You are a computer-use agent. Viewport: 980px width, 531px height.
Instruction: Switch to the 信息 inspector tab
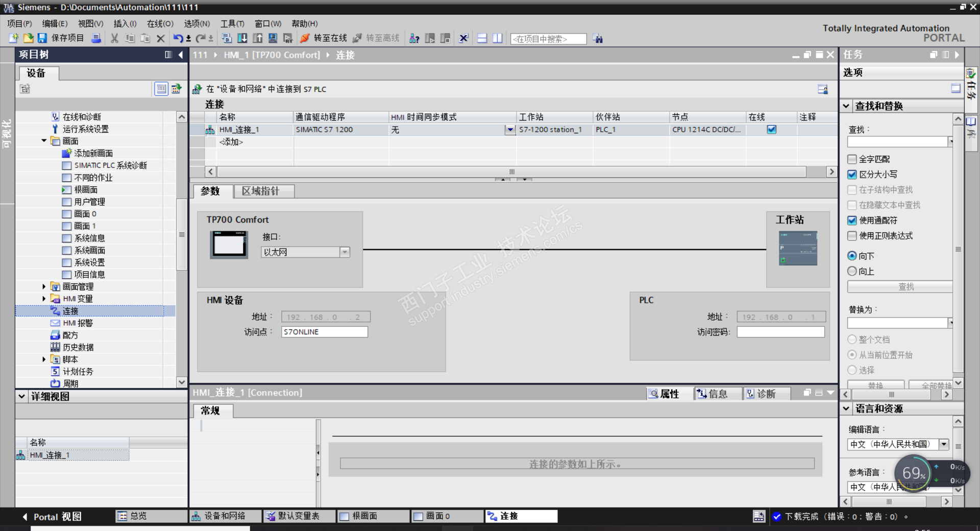[x=718, y=394]
